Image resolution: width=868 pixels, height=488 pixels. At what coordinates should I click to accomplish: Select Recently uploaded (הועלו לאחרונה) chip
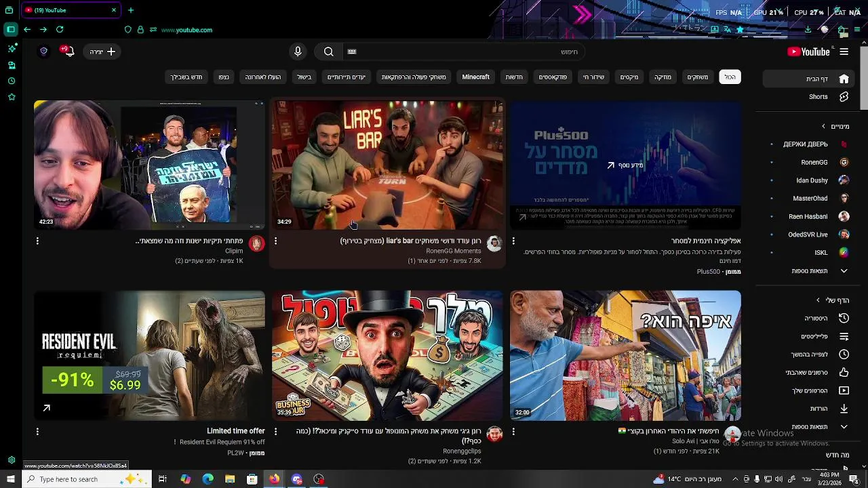pos(263,77)
